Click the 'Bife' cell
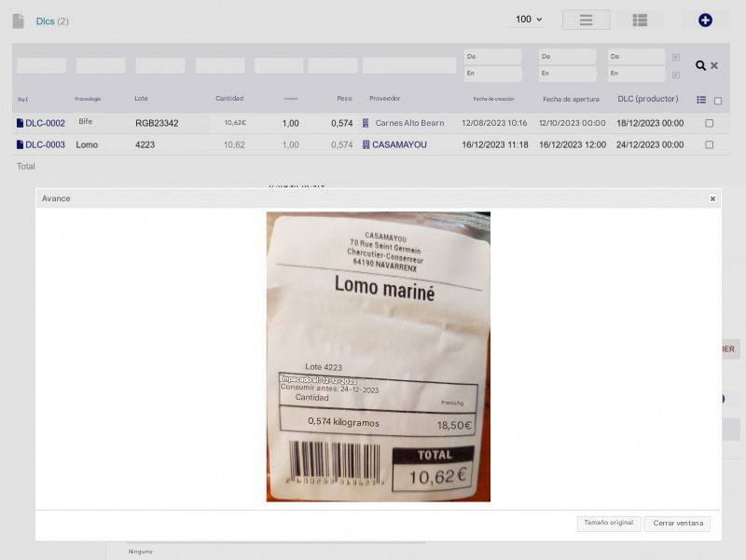The image size is (746, 560). click(x=86, y=122)
